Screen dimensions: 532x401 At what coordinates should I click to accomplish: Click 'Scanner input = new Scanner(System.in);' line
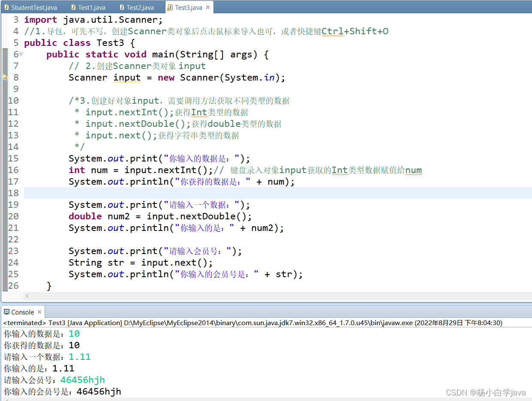tap(177, 78)
